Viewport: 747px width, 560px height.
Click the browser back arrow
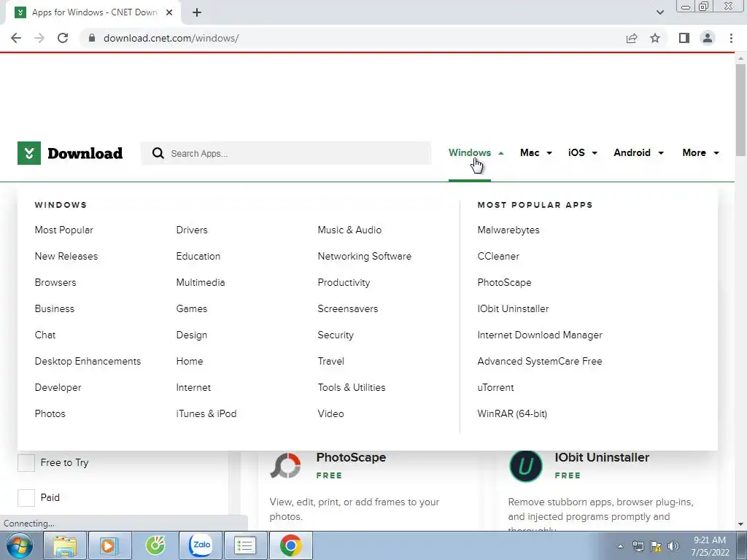coord(16,38)
